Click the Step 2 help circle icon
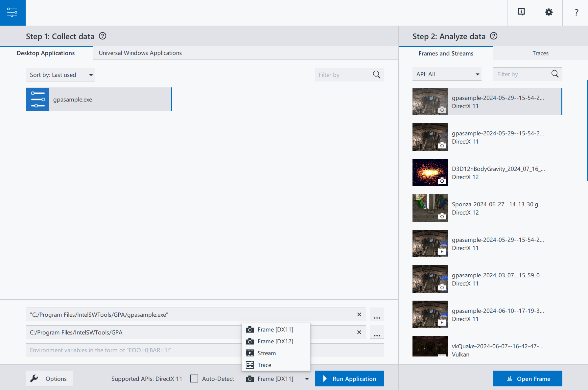Viewport: 588px width, 390px height. point(494,36)
